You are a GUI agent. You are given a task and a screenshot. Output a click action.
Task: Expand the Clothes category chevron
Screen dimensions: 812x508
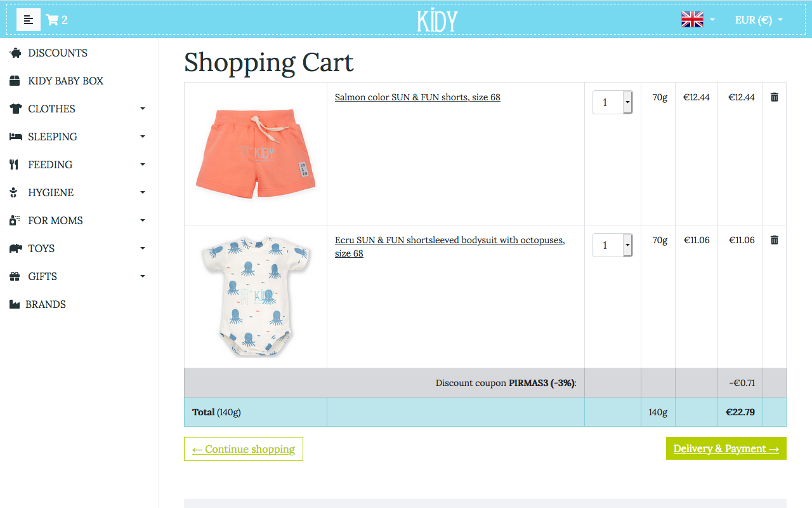coord(143,109)
